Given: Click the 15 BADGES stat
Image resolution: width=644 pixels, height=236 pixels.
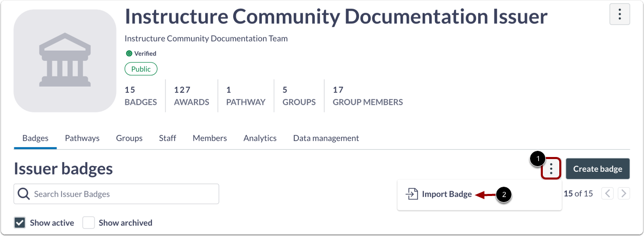Looking at the screenshot, I should (x=141, y=96).
